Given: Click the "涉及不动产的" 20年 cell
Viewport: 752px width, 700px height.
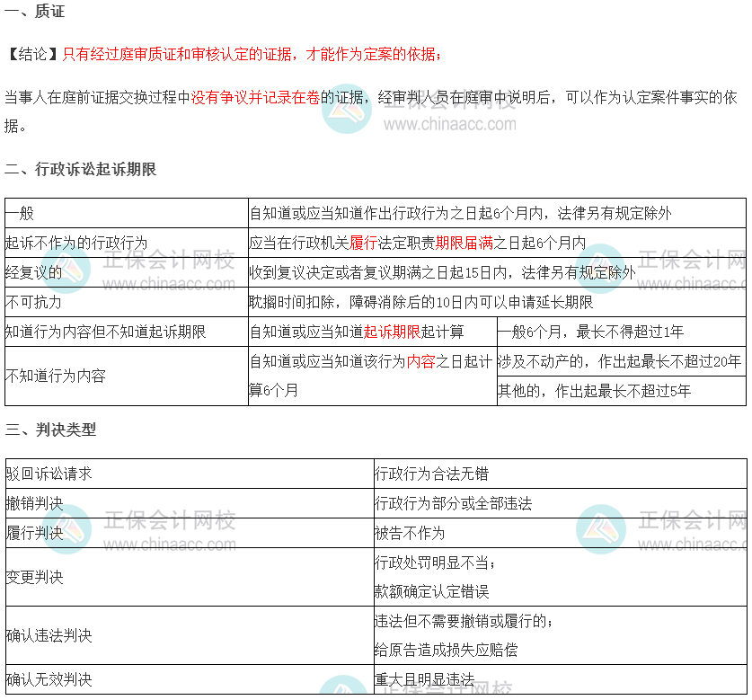Looking at the screenshot, I should pyautogui.click(x=620, y=361).
